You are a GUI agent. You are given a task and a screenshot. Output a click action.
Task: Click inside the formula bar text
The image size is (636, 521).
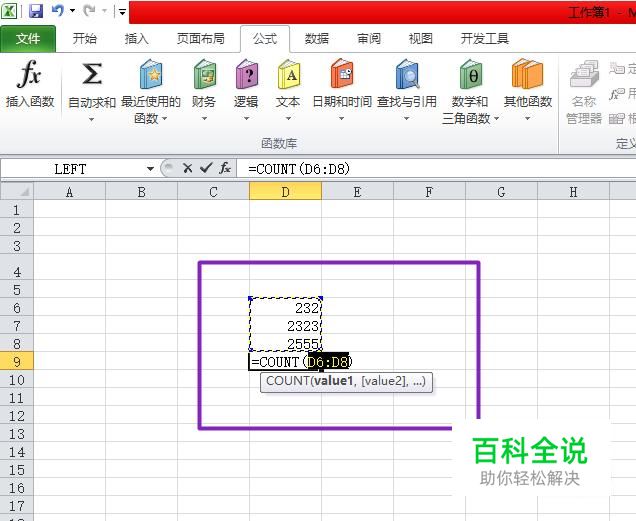tap(299, 168)
